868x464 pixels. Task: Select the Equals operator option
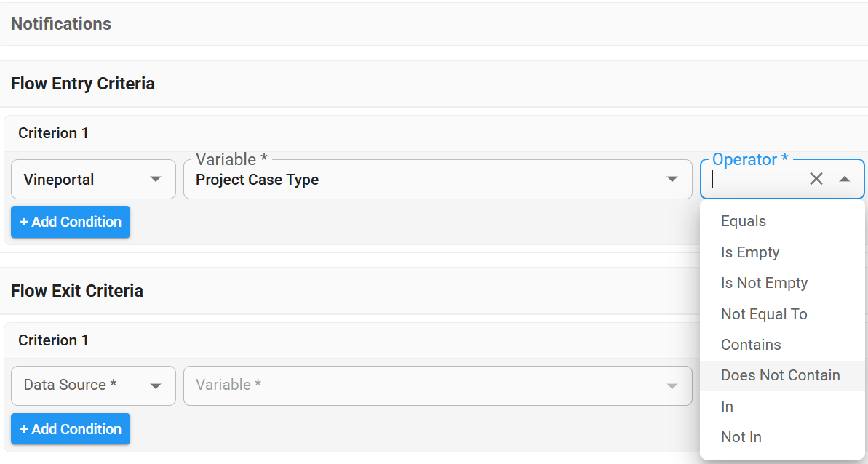[744, 221]
